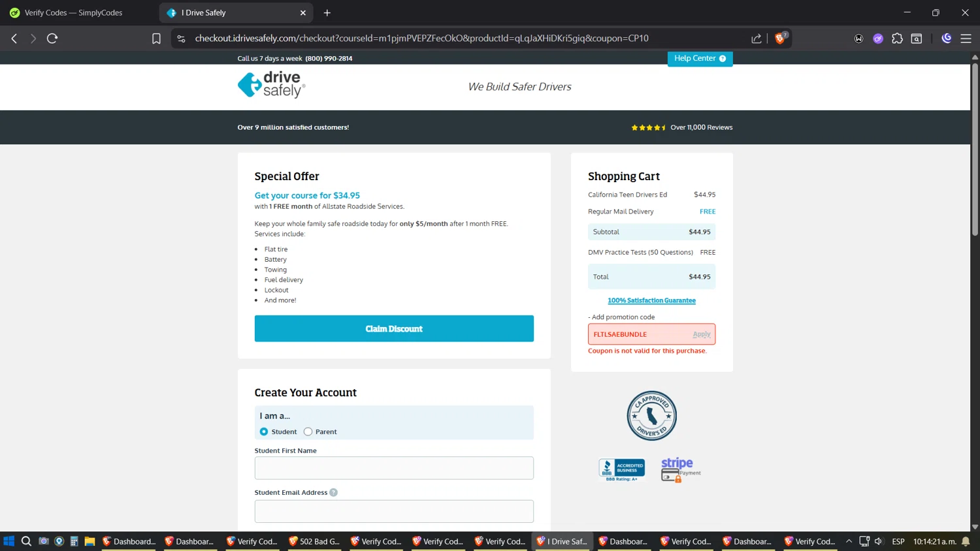Click the blue swirl extension icon
980x551 pixels.
click(946, 39)
